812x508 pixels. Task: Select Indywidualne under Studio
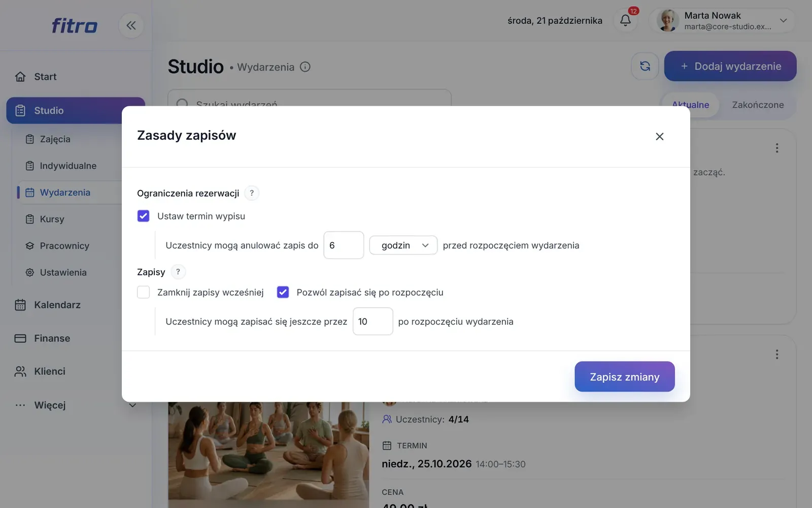point(67,166)
